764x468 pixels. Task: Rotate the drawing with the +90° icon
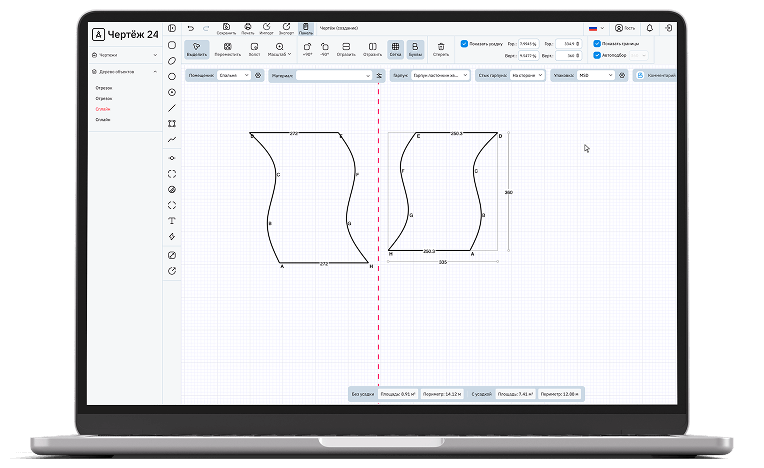pos(307,49)
